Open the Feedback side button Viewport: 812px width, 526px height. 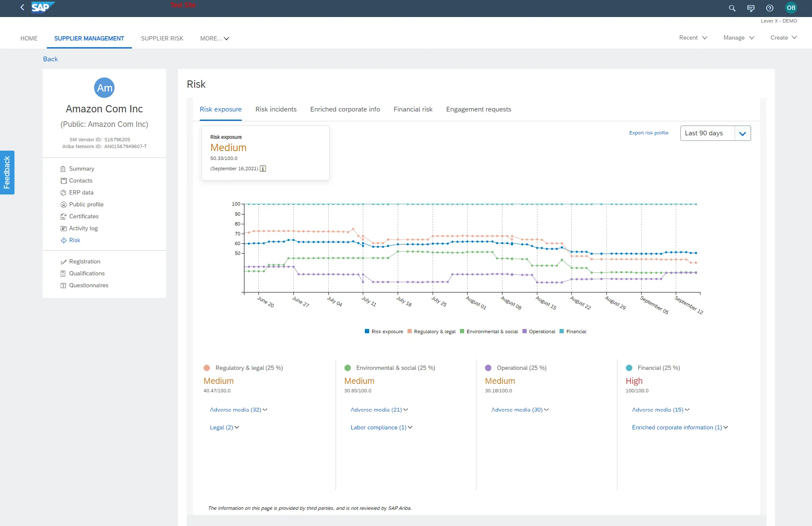pos(7,172)
